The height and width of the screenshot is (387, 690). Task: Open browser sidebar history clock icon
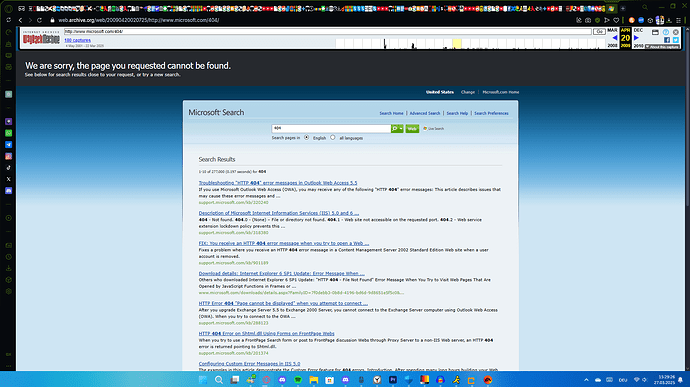tap(8, 257)
